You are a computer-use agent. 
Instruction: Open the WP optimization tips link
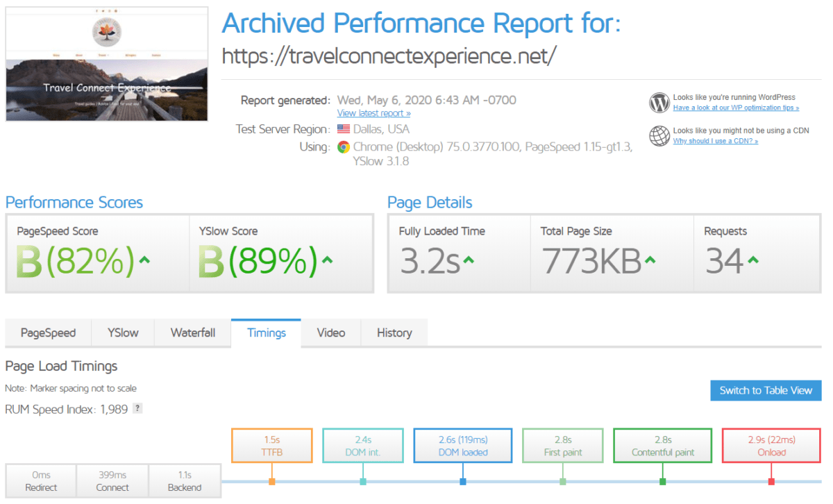coord(736,108)
